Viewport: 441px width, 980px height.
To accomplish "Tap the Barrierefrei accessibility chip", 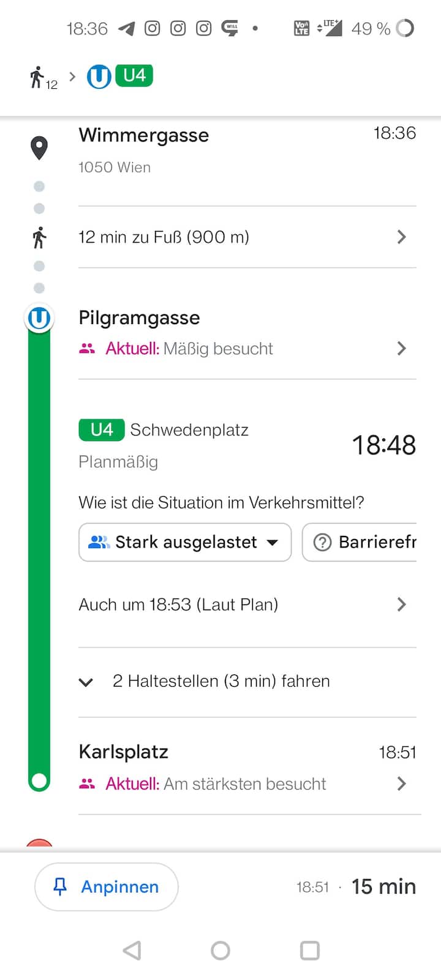I will coord(360,542).
